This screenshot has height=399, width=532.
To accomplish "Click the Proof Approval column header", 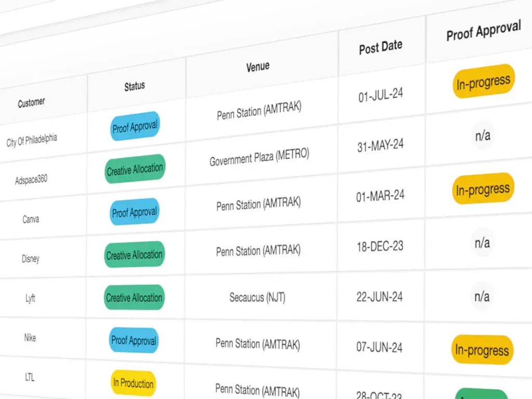I will tap(483, 32).
